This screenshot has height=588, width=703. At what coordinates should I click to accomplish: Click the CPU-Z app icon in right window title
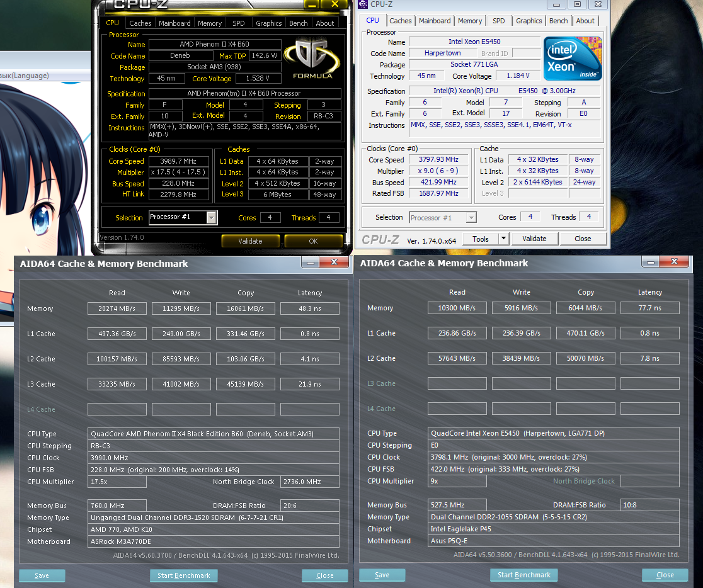pyautogui.click(x=362, y=4)
